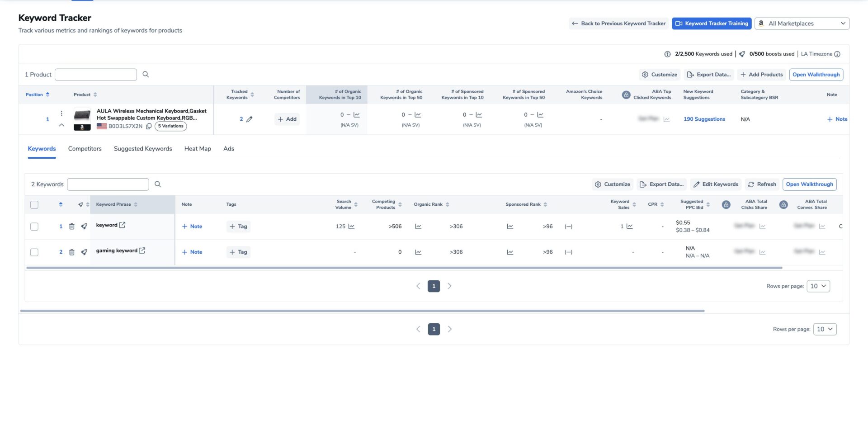868x430 pixels.
Task: Select the 'gaming keyword' row checkbox
Action: click(x=34, y=252)
